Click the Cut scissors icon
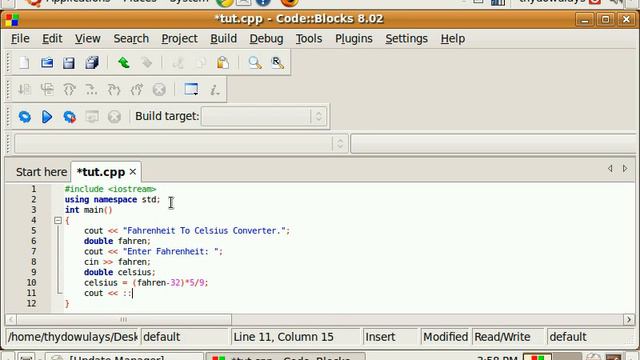640x360 pixels. 178,63
